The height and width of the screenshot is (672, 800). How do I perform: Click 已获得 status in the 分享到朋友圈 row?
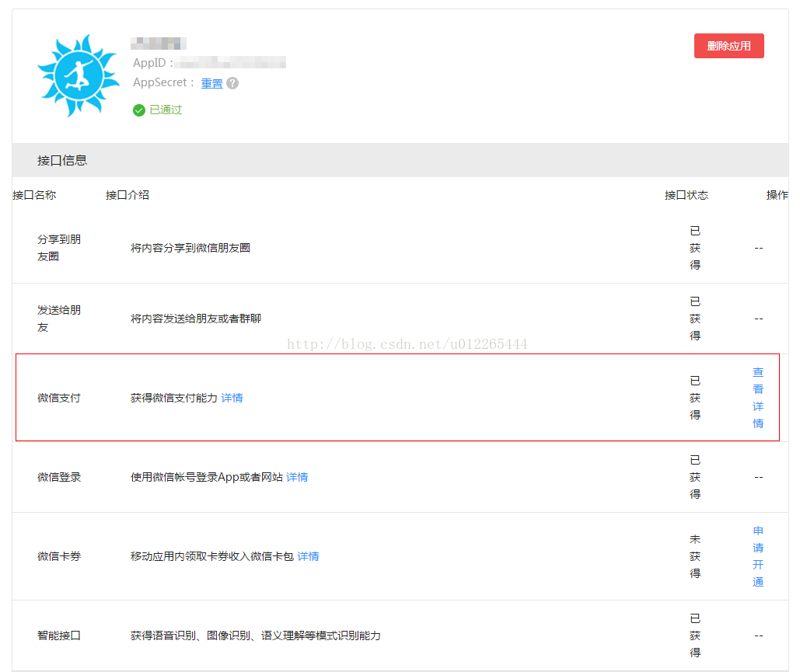(695, 248)
